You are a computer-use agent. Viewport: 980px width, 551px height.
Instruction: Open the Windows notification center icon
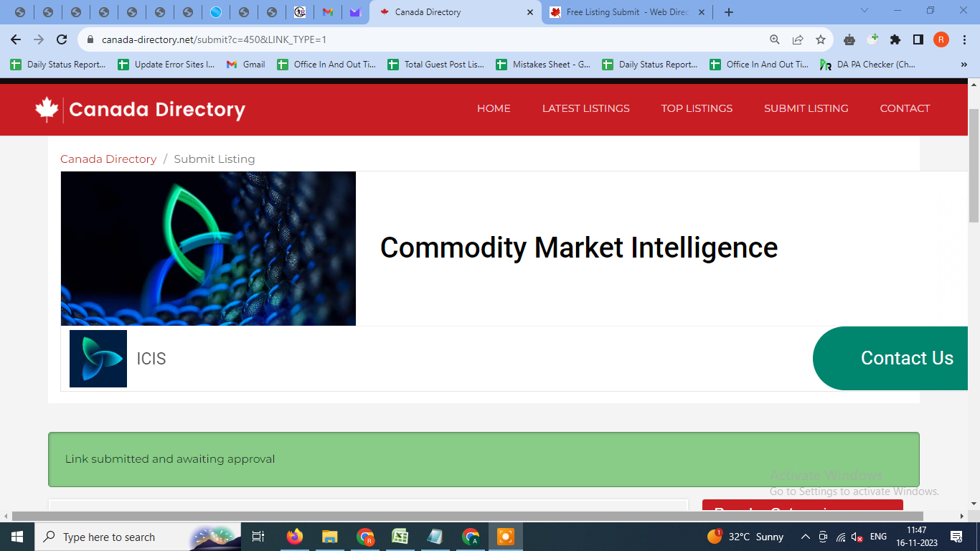(956, 537)
